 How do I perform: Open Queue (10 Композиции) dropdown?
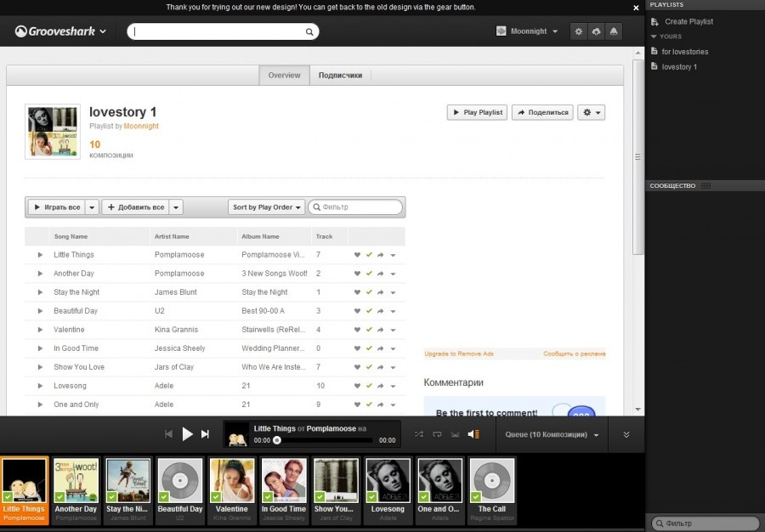[x=552, y=434]
